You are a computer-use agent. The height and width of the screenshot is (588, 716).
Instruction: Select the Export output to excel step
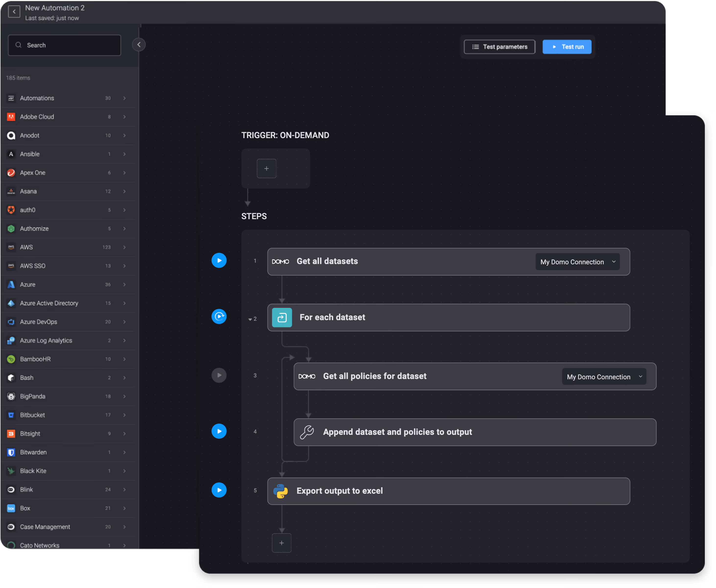point(448,491)
